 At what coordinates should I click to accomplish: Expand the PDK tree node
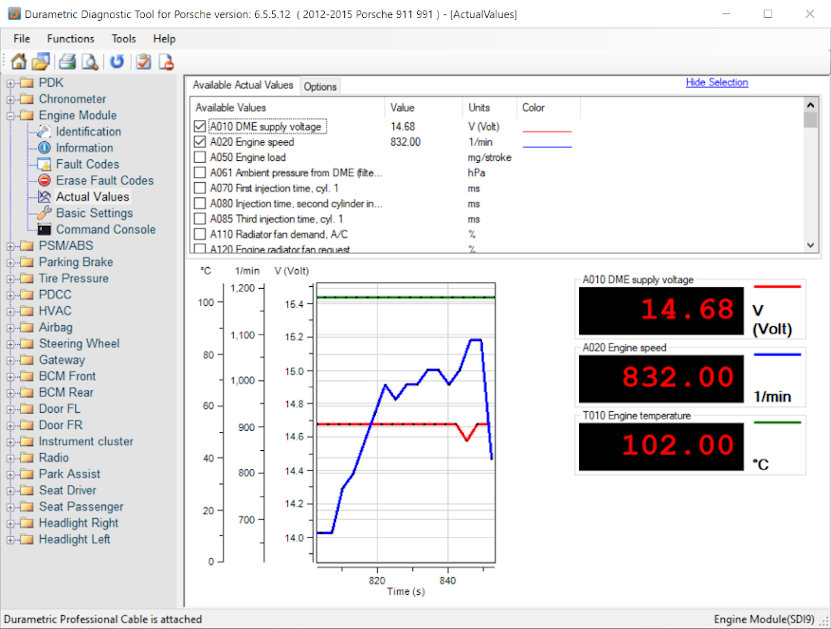(x=10, y=83)
